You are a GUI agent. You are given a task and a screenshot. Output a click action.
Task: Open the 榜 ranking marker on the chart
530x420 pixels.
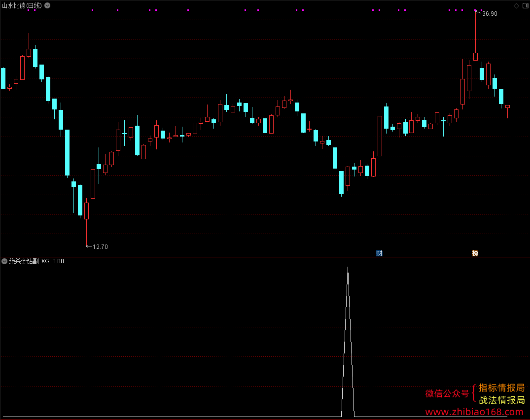click(x=475, y=253)
